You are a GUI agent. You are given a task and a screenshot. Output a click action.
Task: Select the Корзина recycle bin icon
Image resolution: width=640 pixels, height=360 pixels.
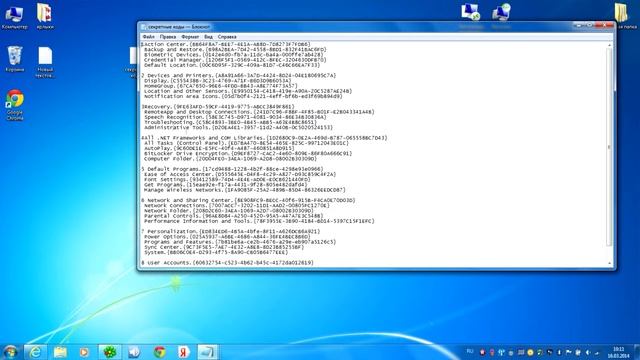click(15, 60)
